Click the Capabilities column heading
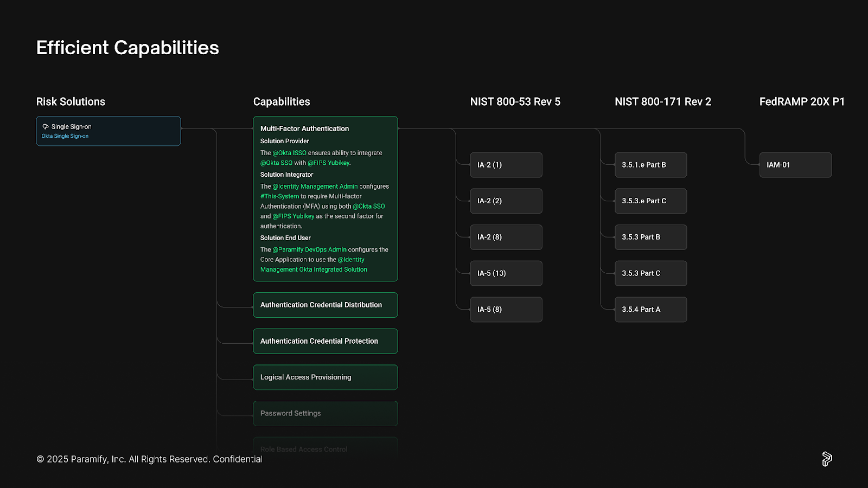868x488 pixels. point(282,102)
